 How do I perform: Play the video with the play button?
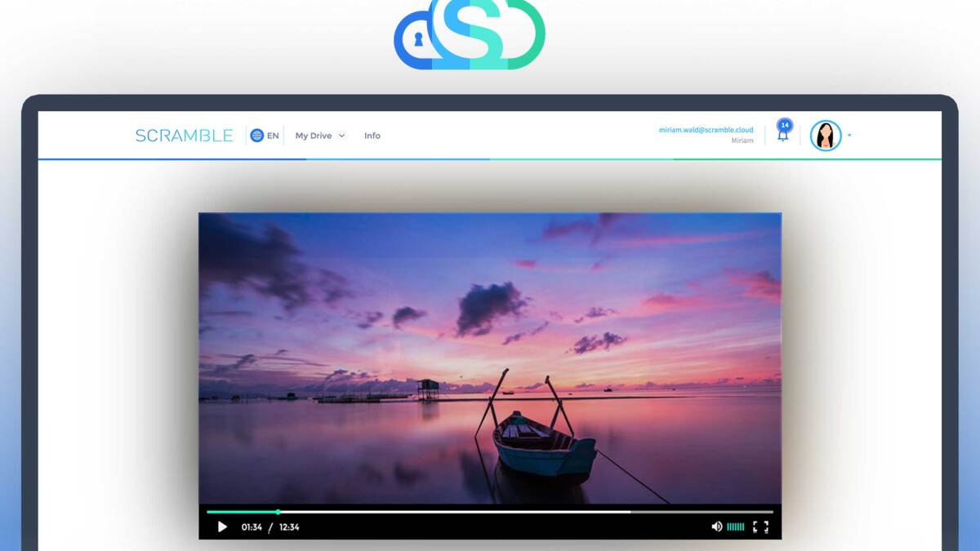(x=222, y=527)
